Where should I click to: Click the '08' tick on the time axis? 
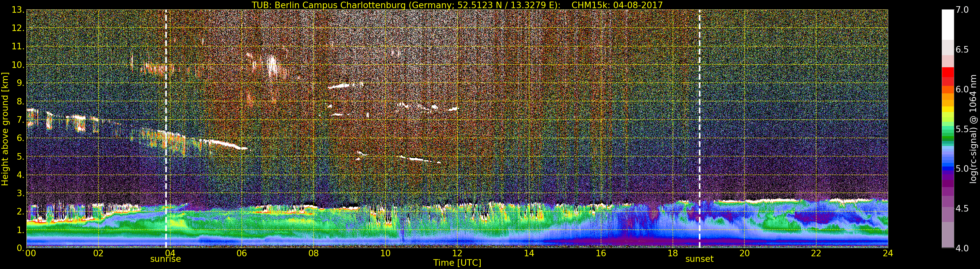tap(313, 253)
